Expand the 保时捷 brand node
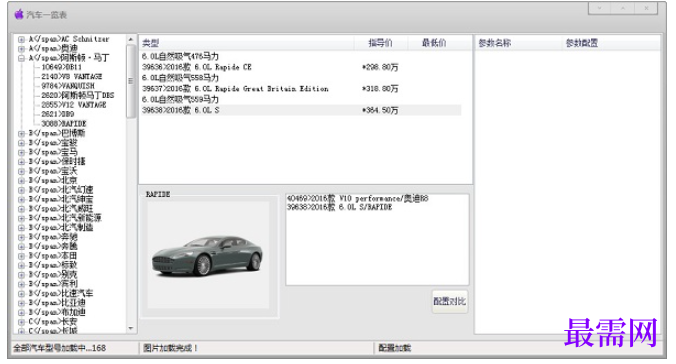This screenshot has width=676, height=364. tap(21, 162)
